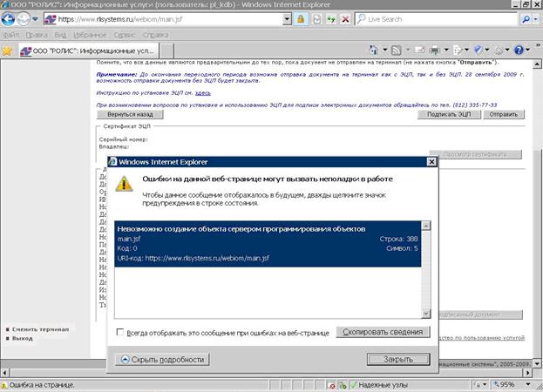Click the Safety shield icon
Viewport: 543px width, 392px height.
pyautogui.click(x=479, y=51)
